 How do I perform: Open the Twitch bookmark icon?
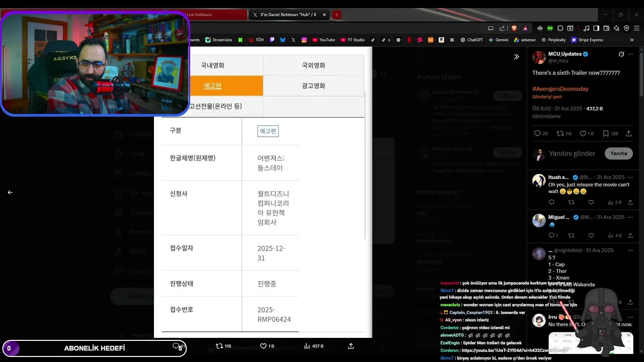click(272, 40)
